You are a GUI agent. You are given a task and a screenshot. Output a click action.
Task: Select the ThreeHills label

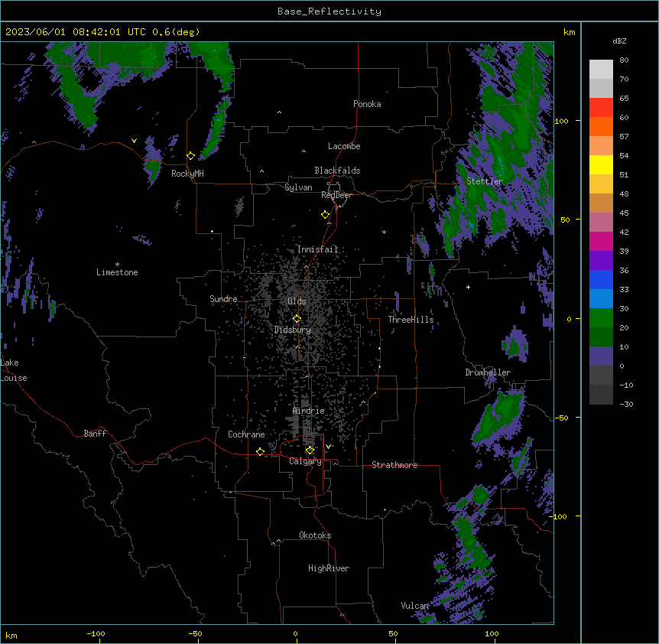[x=411, y=320]
